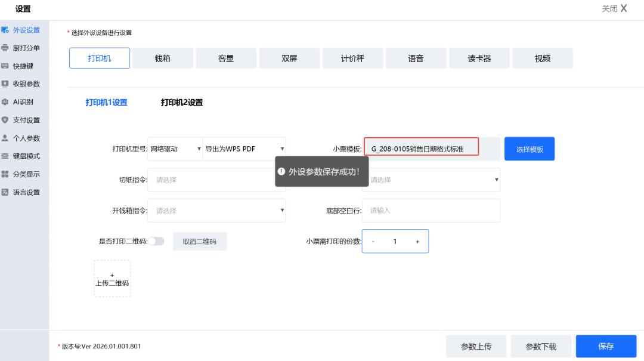Image resolution: width=644 pixels, height=361 pixels.
Task: Open the 网络驱动 printer type dropdown
Action: point(175,149)
